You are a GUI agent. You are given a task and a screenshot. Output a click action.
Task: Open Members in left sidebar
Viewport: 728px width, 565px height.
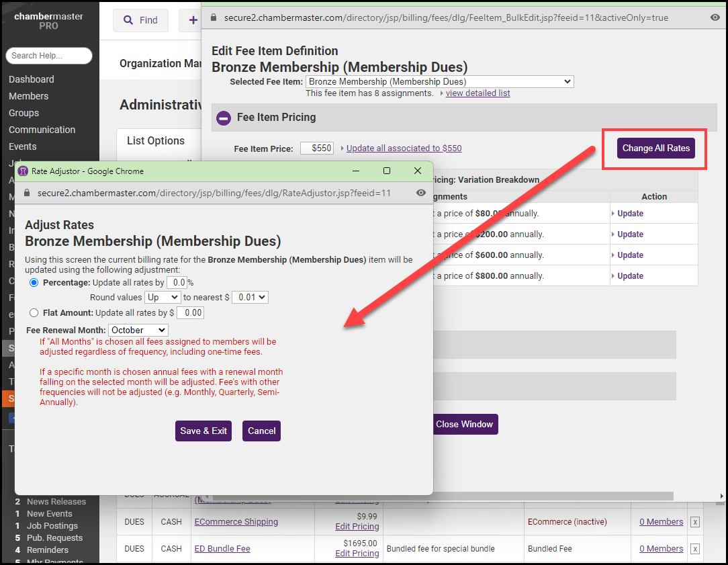[28, 96]
